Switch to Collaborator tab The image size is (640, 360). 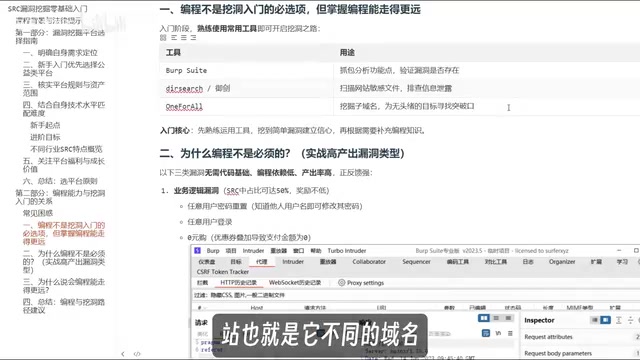369,262
